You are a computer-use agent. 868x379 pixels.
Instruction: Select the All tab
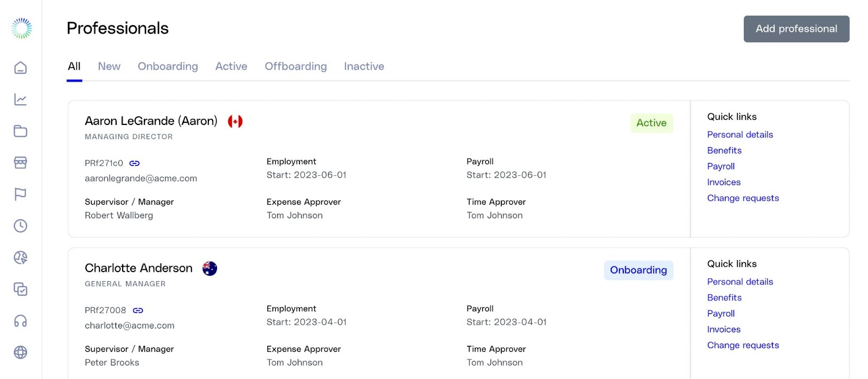tap(74, 66)
